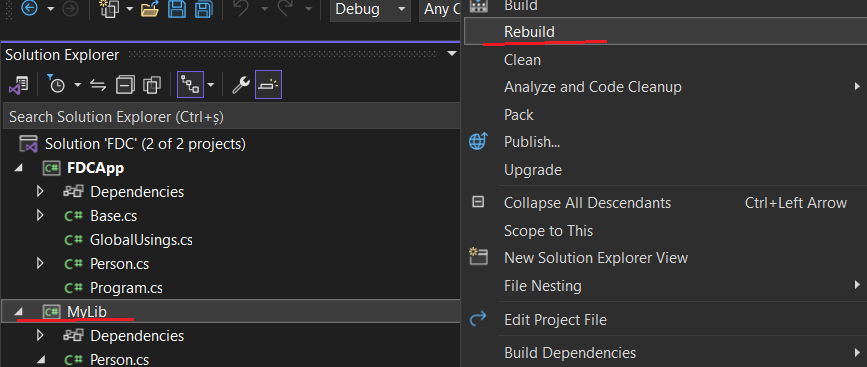Click Collapse All icon in Solution Explorer
The image size is (867, 367).
click(126, 85)
